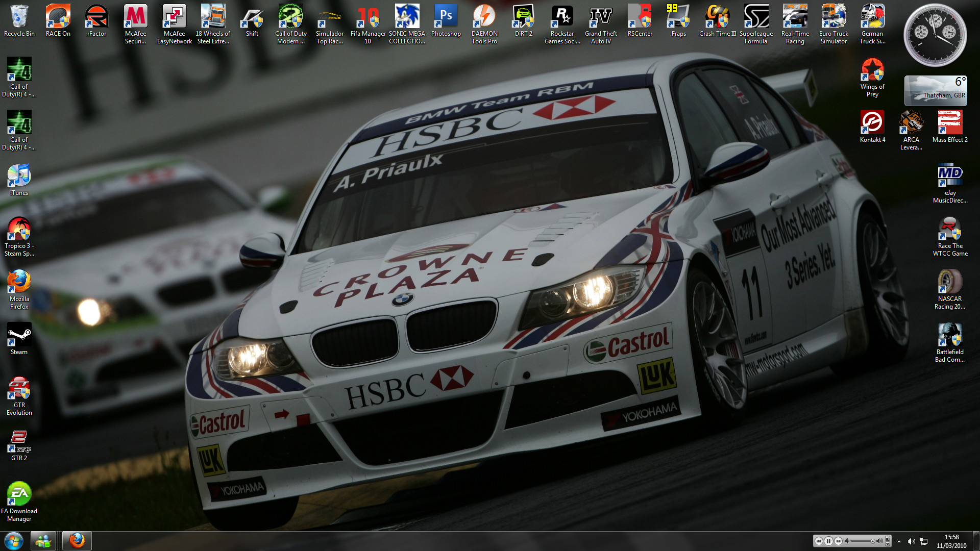Pause playback in the iTunes taskbar player
Screen dimensions: 980x551
point(828,541)
